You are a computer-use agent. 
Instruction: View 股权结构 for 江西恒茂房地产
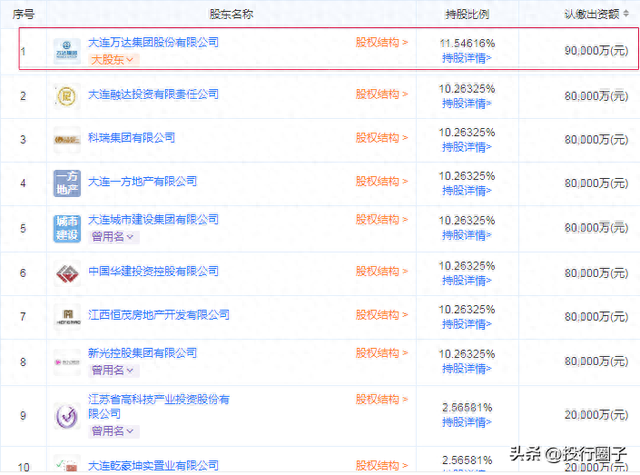point(382,315)
